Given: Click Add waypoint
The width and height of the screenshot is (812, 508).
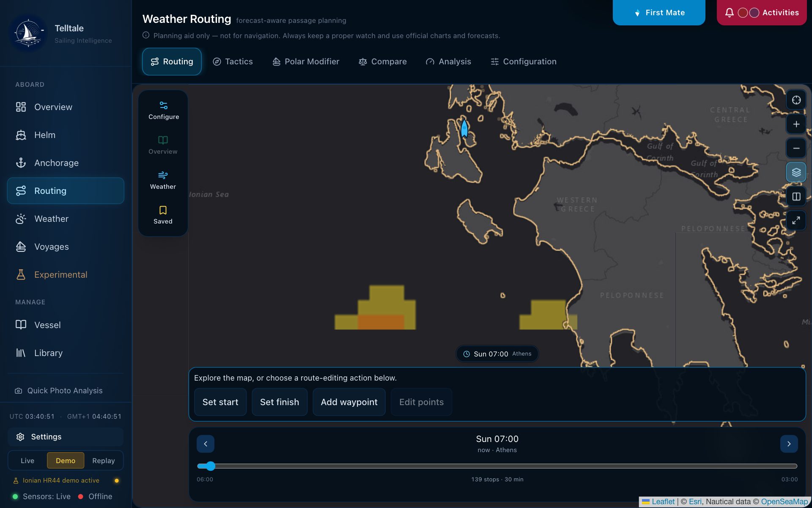Looking at the screenshot, I should [349, 402].
